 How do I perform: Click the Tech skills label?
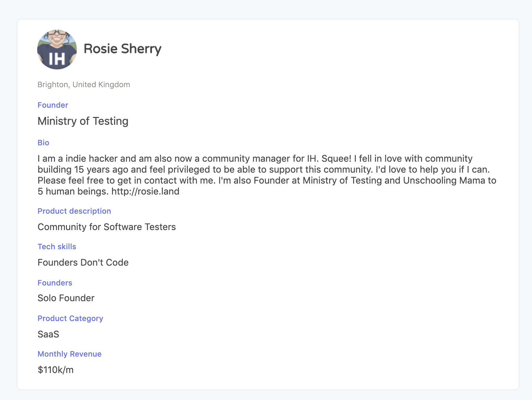point(57,246)
